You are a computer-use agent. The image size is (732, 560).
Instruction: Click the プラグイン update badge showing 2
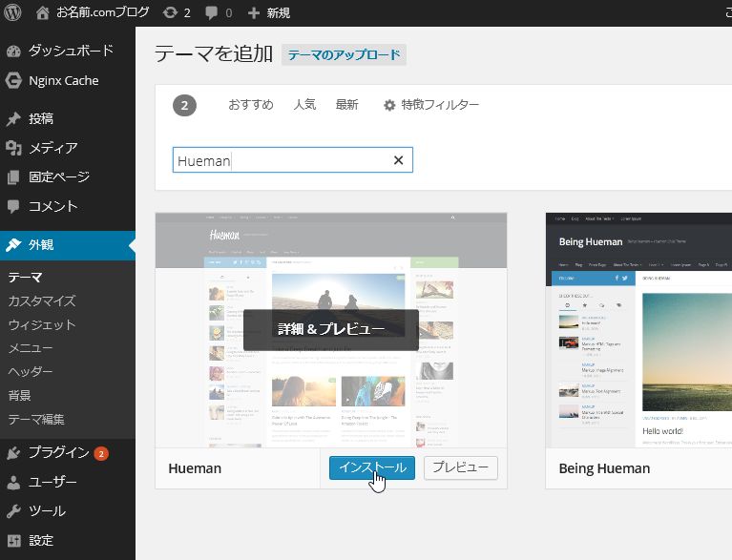[101, 453]
